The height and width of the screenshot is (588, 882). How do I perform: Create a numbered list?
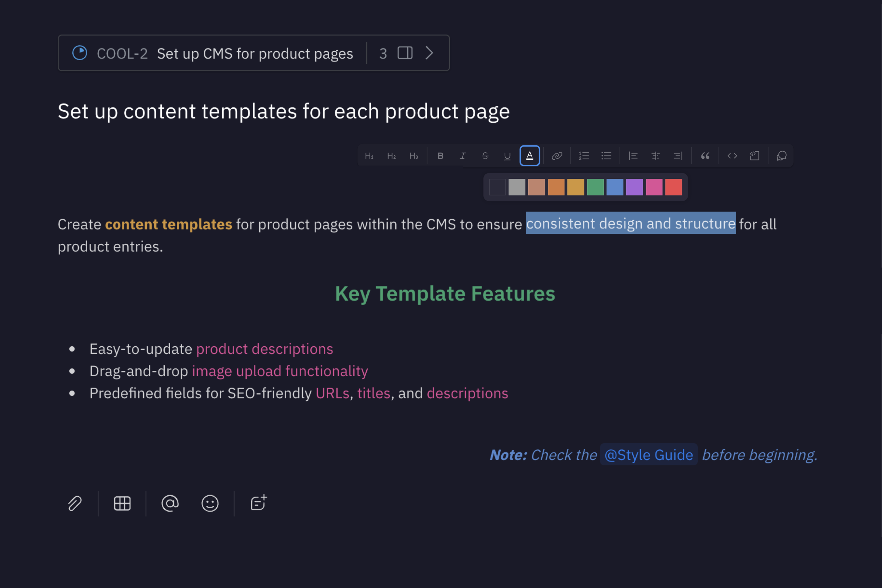pyautogui.click(x=584, y=156)
